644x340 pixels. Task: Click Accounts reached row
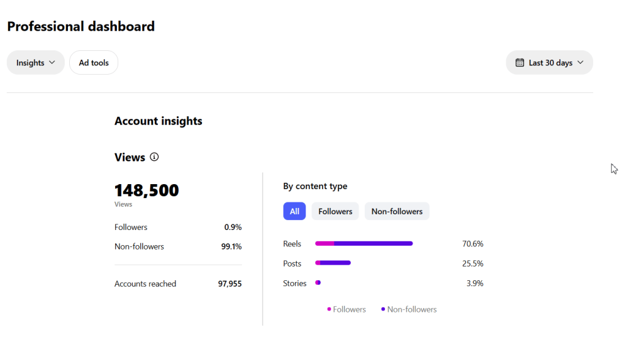145,284
